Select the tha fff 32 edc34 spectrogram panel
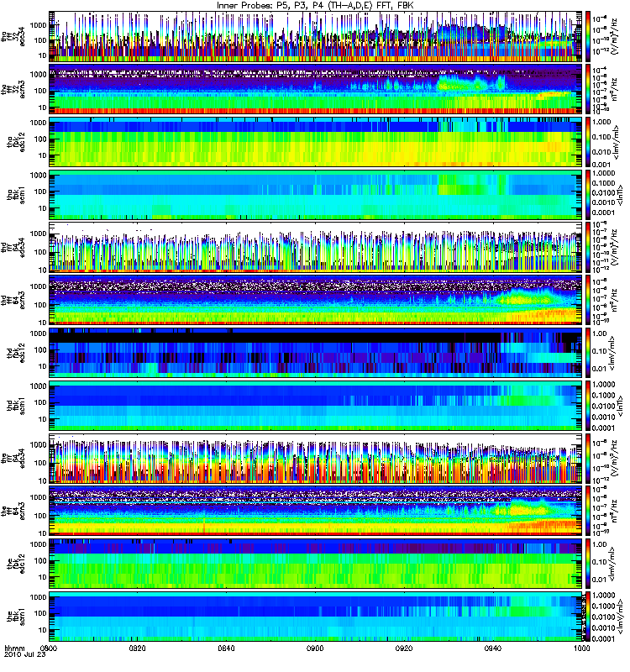This screenshot has height=672, width=630. [316, 36]
